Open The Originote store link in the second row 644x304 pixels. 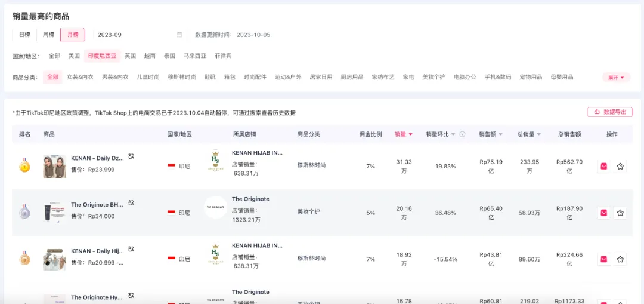click(x=250, y=199)
